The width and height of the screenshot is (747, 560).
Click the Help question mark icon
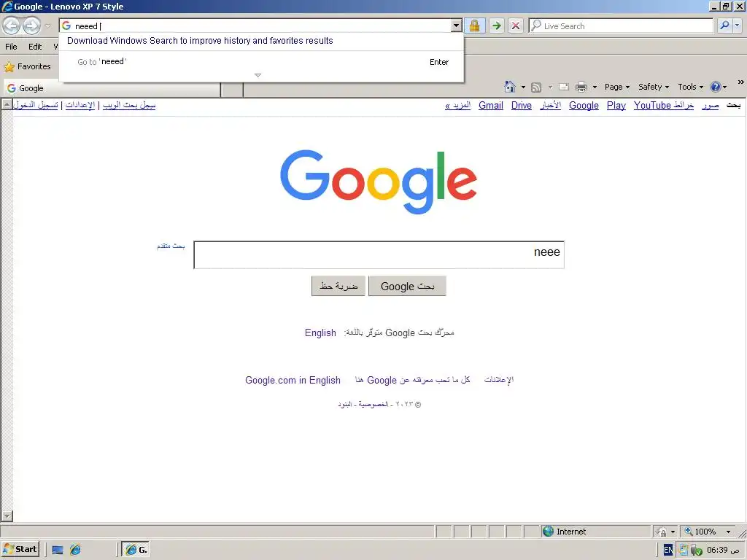click(x=715, y=87)
